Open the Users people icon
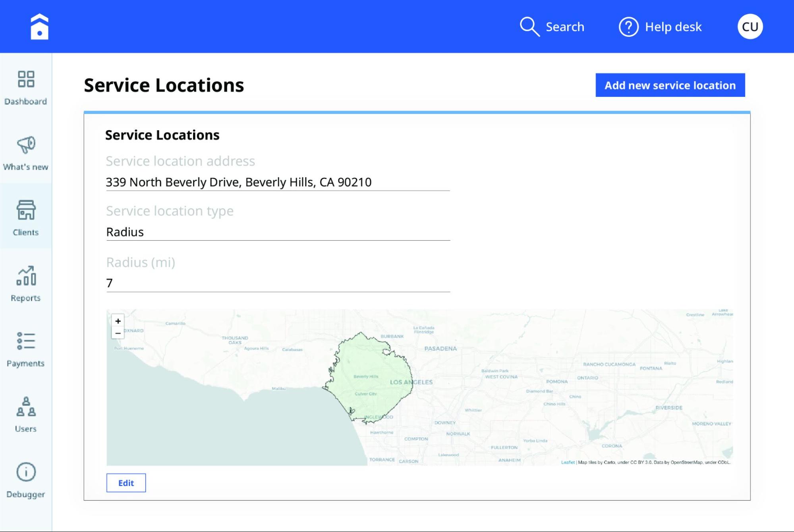 click(x=26, y=407)
